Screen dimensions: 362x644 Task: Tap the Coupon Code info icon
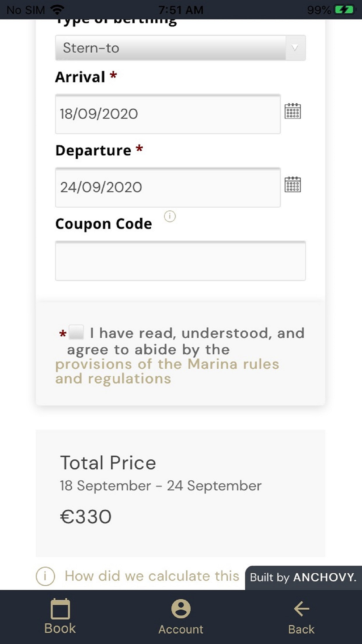(x=170, y=216)
